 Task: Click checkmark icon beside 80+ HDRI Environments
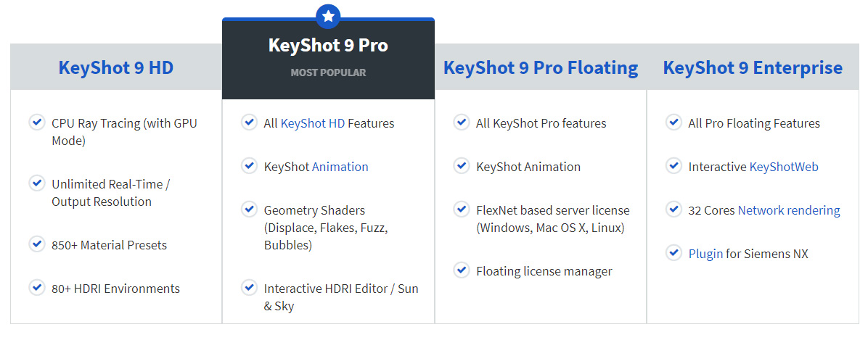pos(37,288)
